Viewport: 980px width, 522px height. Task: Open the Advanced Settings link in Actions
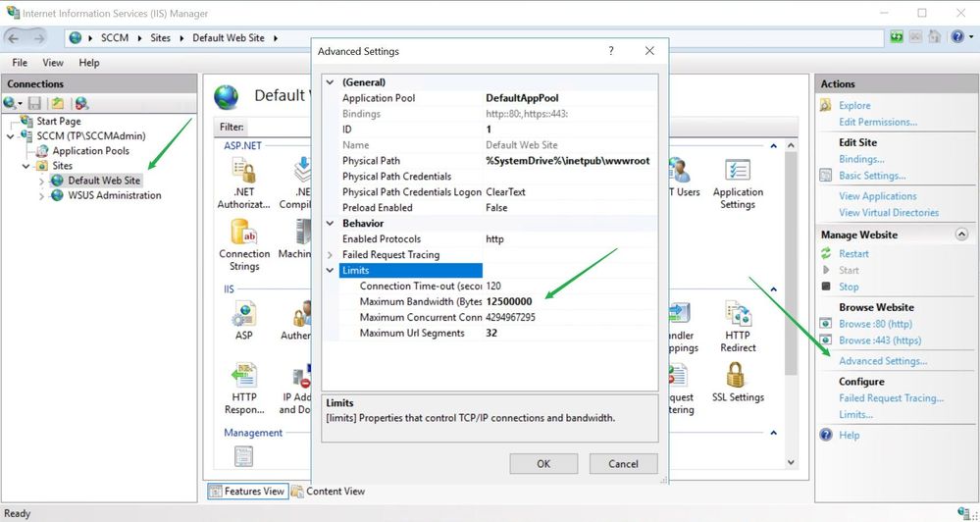883,361
